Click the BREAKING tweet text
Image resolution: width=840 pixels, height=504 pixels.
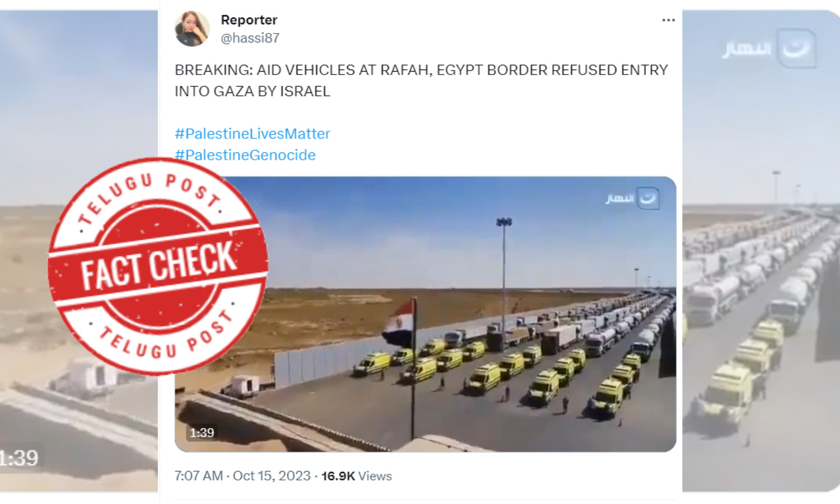click(421, 81)
